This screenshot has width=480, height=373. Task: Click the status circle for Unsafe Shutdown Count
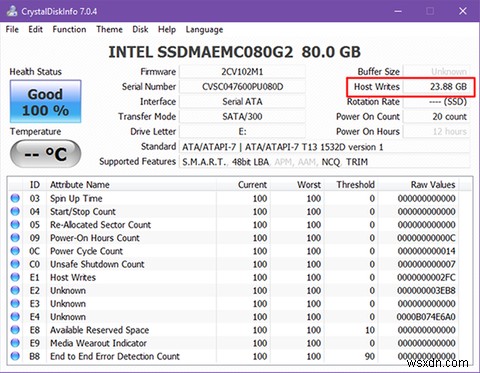[15, 264]
